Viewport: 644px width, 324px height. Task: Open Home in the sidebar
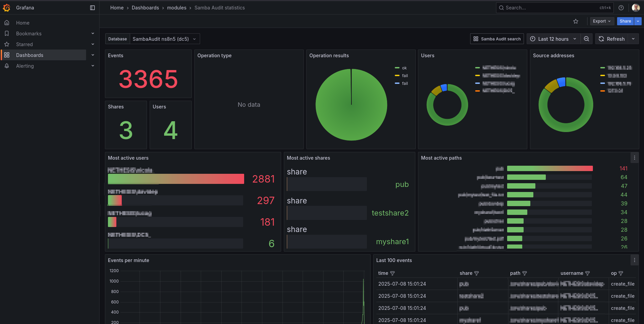(23, 23)
